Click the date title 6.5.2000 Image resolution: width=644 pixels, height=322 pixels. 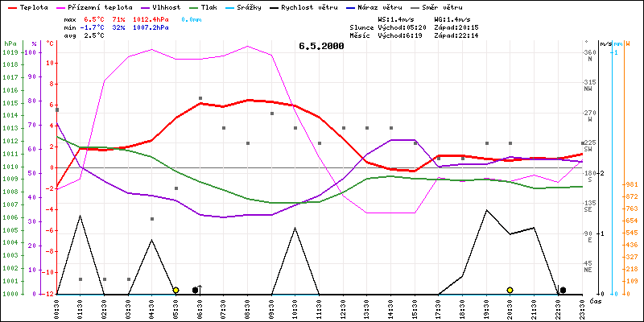click(x=321, y=47)
